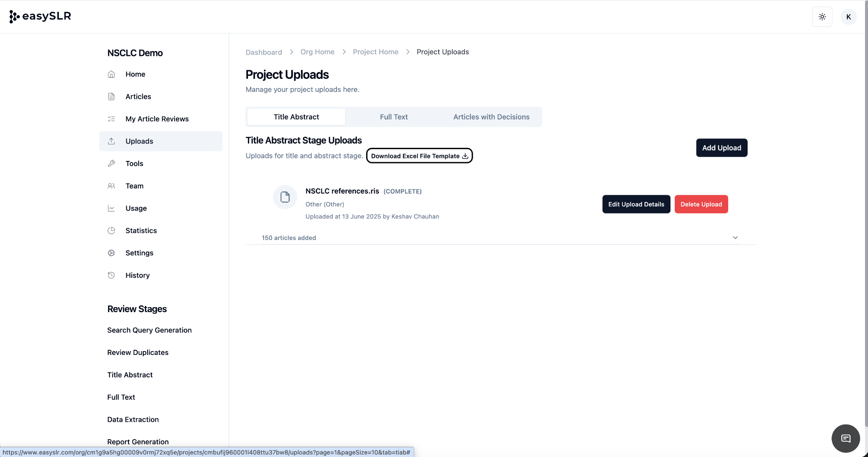Click the easySLR logo

(40, 16)
